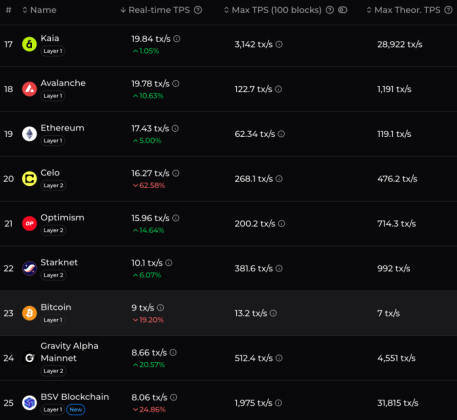Open help icon beside Real-time TPS header

coord(198,10)
